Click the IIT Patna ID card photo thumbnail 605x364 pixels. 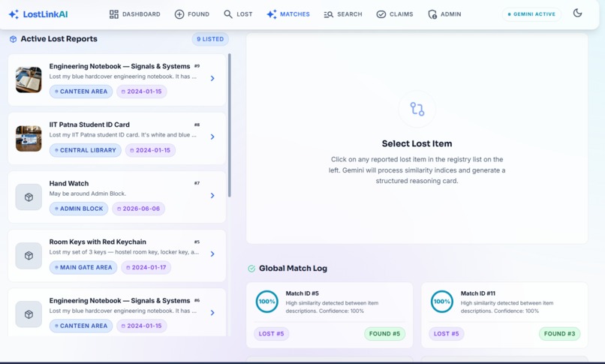(x=29, y=138)
